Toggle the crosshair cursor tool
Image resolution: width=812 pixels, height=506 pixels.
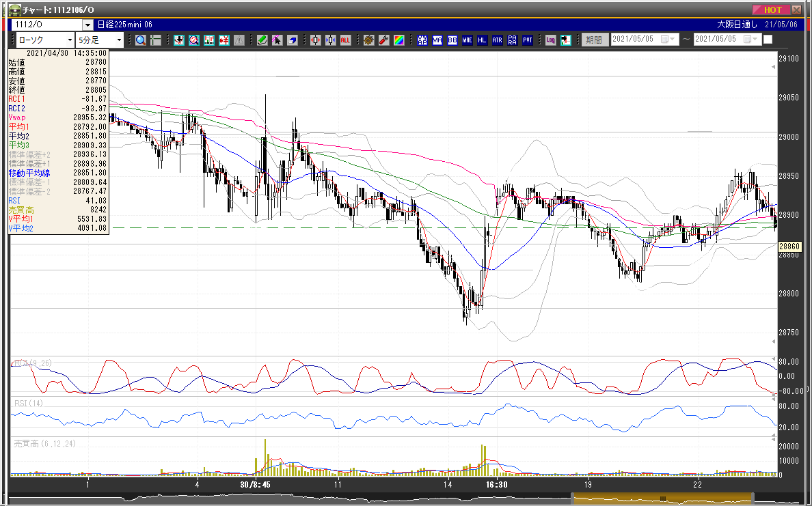pyautogui.click(x=156, y=40)
